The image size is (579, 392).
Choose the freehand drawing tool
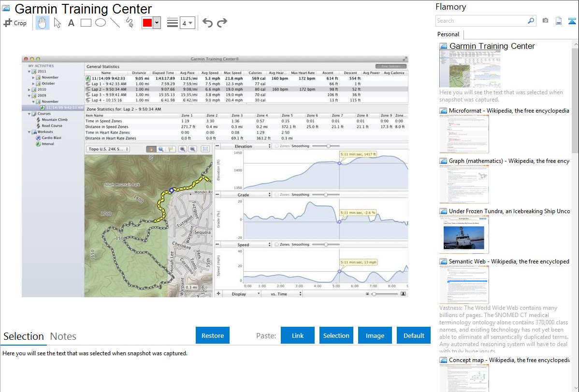pyautogui.click(x=130, y=23)
